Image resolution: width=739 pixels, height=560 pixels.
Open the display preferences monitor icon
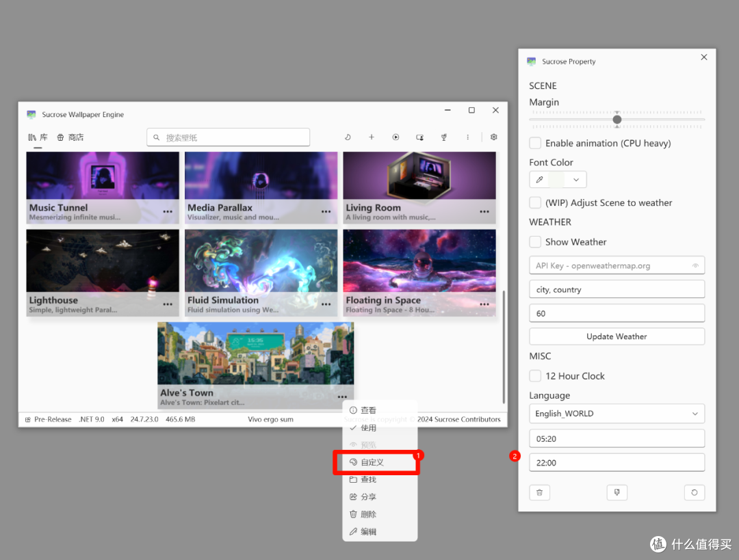coord(420,137)
